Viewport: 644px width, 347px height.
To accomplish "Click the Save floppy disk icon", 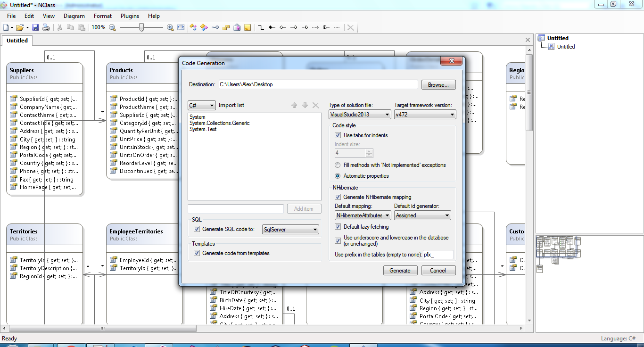I will 35,27.
